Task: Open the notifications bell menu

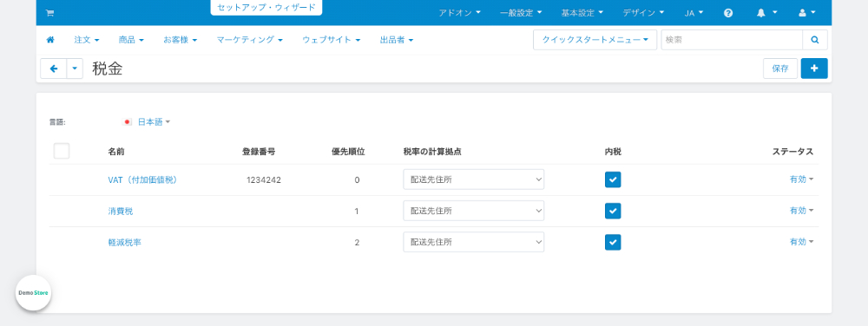Action: pos(766,13)
